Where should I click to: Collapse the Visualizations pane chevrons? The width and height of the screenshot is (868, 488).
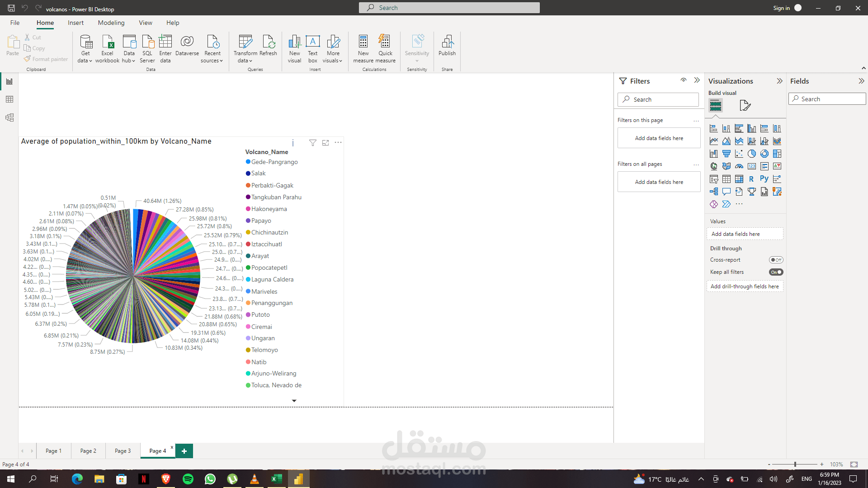[779, 81]
